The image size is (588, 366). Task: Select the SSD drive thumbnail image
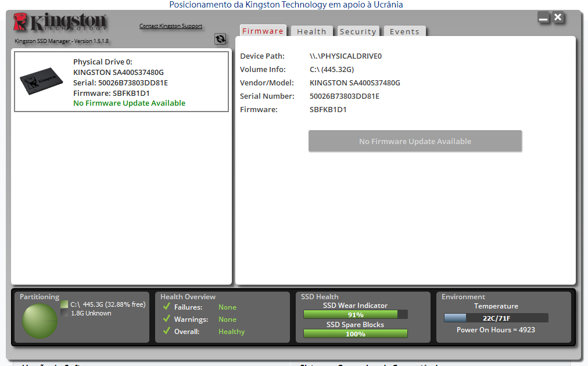(x=41, y=81)
